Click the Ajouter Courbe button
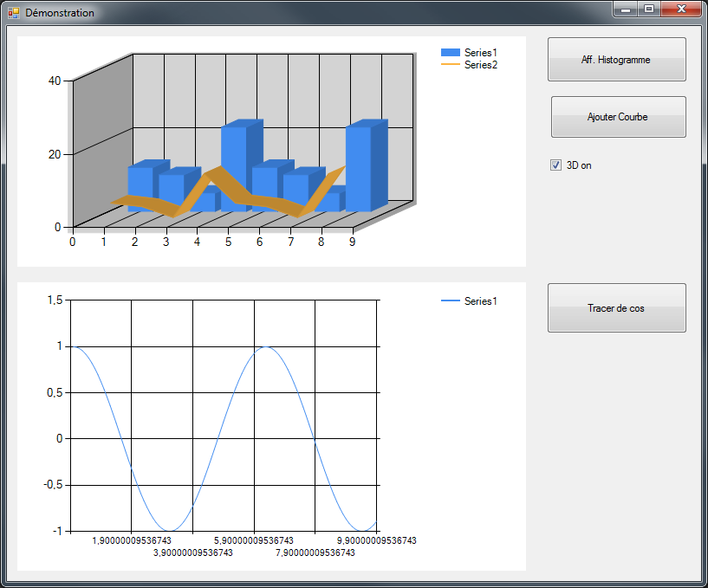Viewport: 708px width, 588px height. click(x=618, y=117)
